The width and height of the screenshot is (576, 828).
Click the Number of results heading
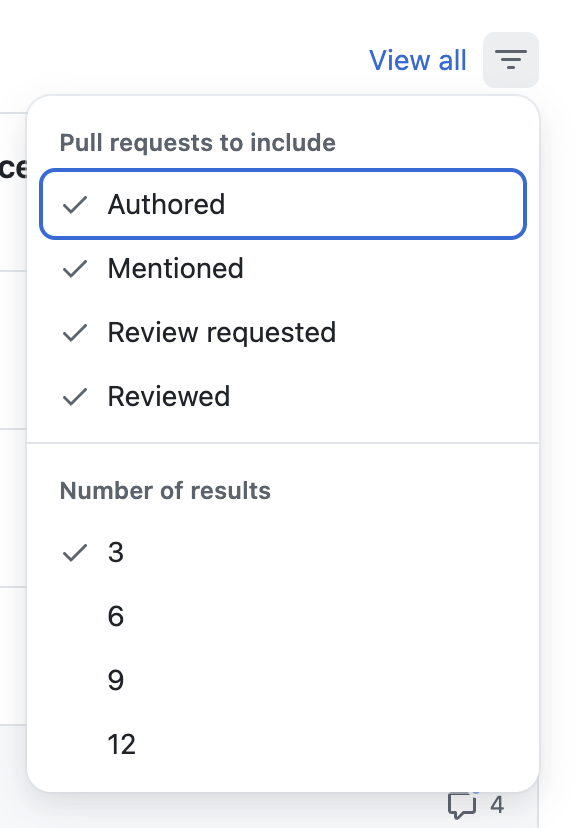pos(165,491)
